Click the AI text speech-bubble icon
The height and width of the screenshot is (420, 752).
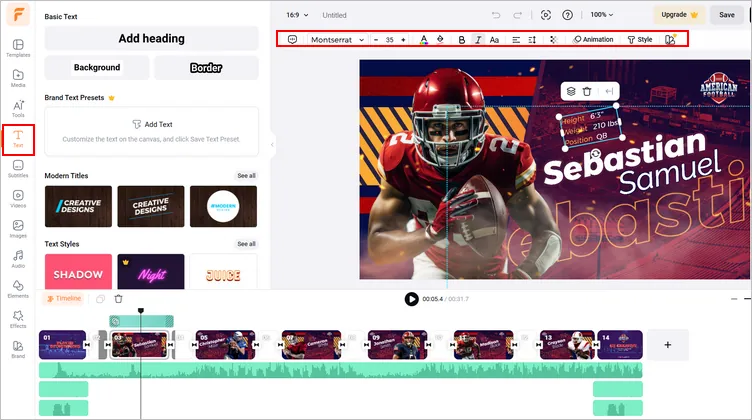[x=293, y=39]
